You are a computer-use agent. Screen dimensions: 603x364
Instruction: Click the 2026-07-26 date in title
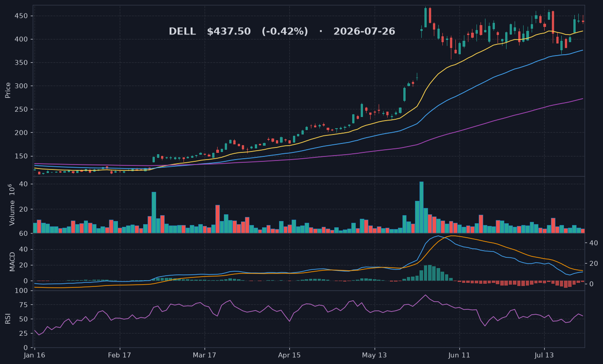click(364, 31)
